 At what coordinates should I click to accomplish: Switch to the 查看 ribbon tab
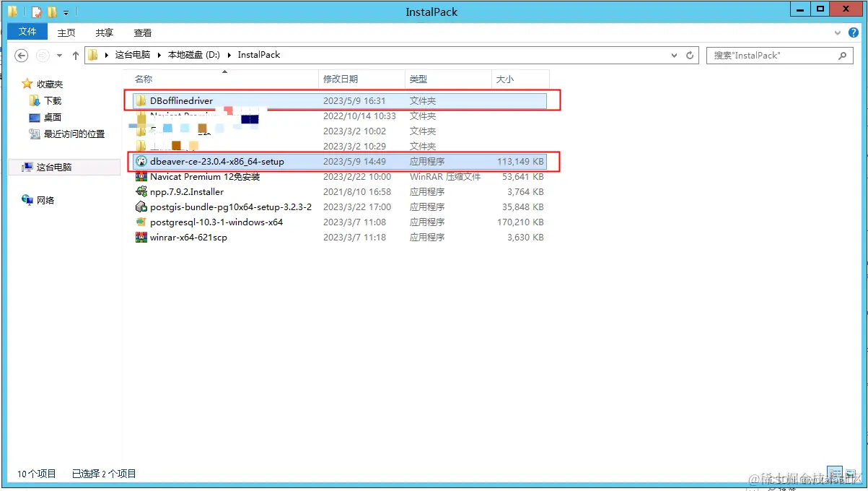click(143, 32)
